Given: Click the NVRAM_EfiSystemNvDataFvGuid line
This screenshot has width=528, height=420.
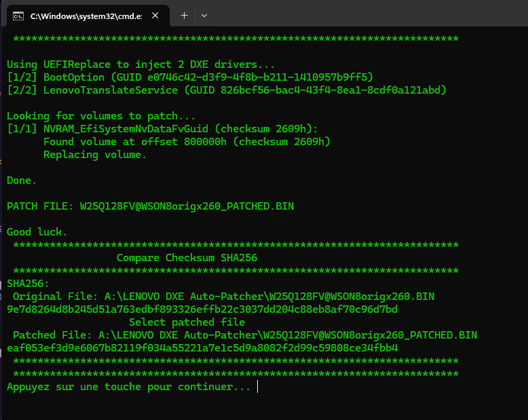Looking at the screenshot, I should coord(162,129).
